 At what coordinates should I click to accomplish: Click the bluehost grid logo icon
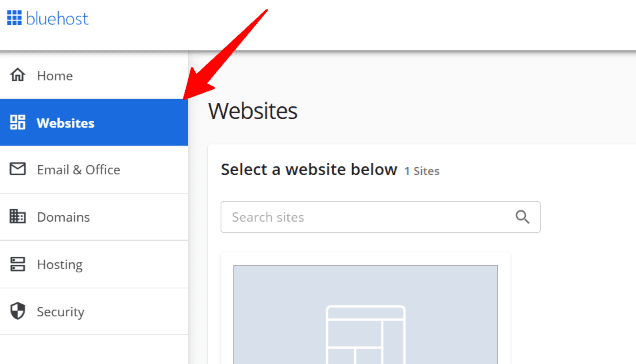click(14, 18)
